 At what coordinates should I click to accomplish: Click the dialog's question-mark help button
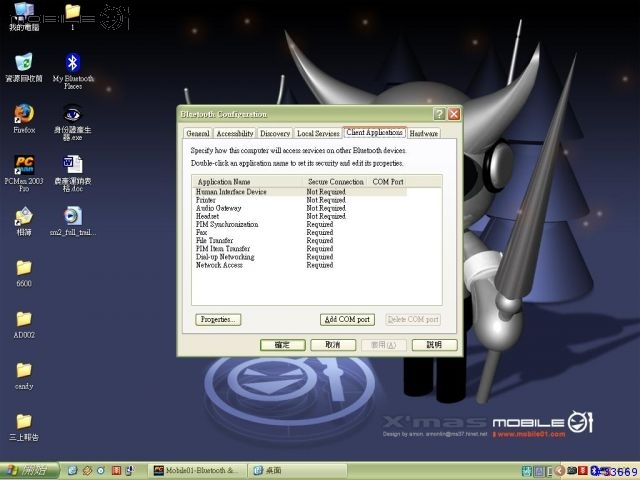point(439,114)
